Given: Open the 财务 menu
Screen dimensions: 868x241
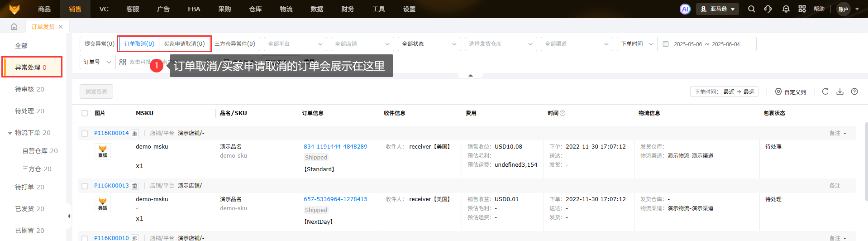Looking at the screenshot, I should coord(348,9).
